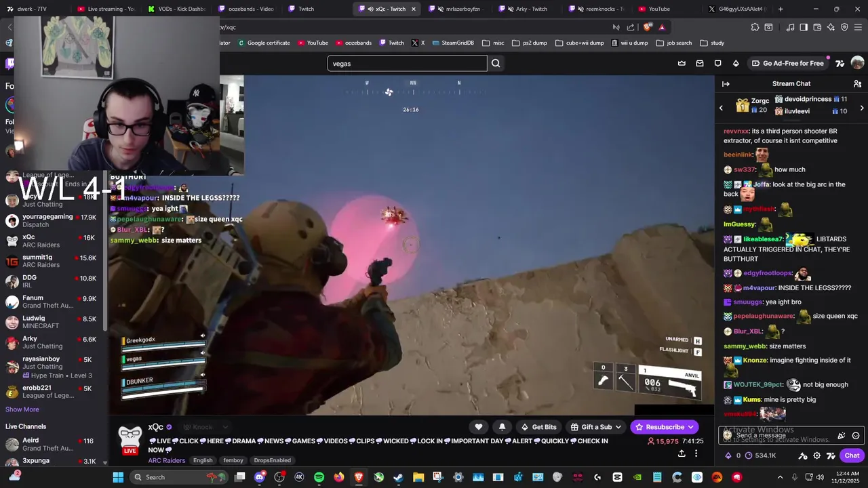This screenshot has height=488, width=868.
Task: Toggle the browser sidebar panel
Action: 804,27
